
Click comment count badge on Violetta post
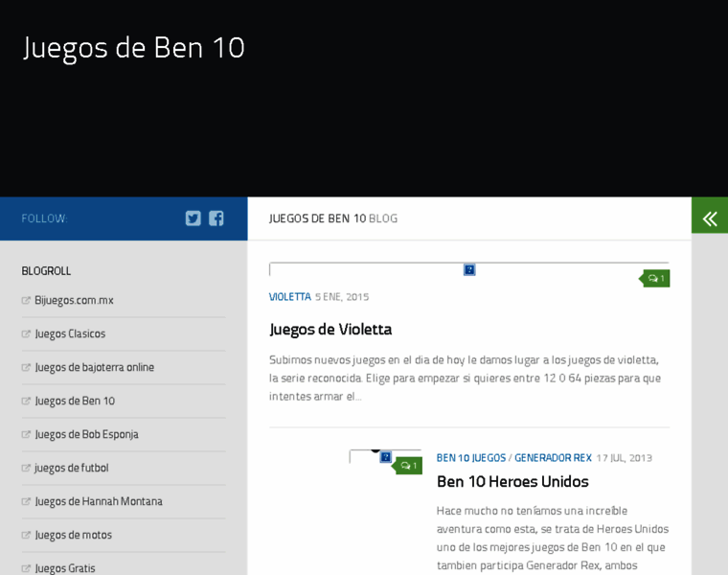(654, 278)
